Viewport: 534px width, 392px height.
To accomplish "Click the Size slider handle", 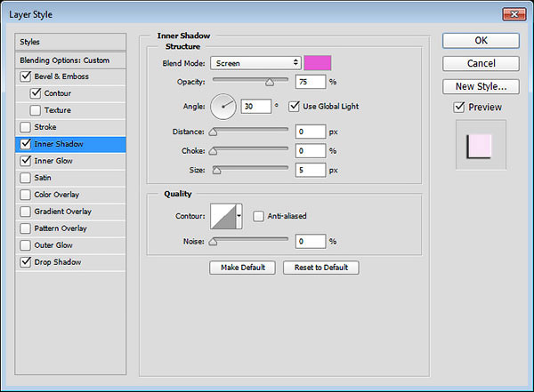I will pyautogui.click(x=216, y=170).
